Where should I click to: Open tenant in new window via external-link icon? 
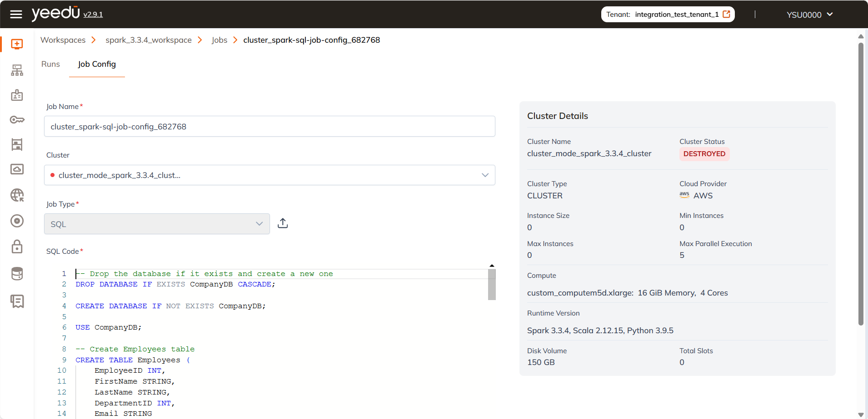tap(726, 14)
